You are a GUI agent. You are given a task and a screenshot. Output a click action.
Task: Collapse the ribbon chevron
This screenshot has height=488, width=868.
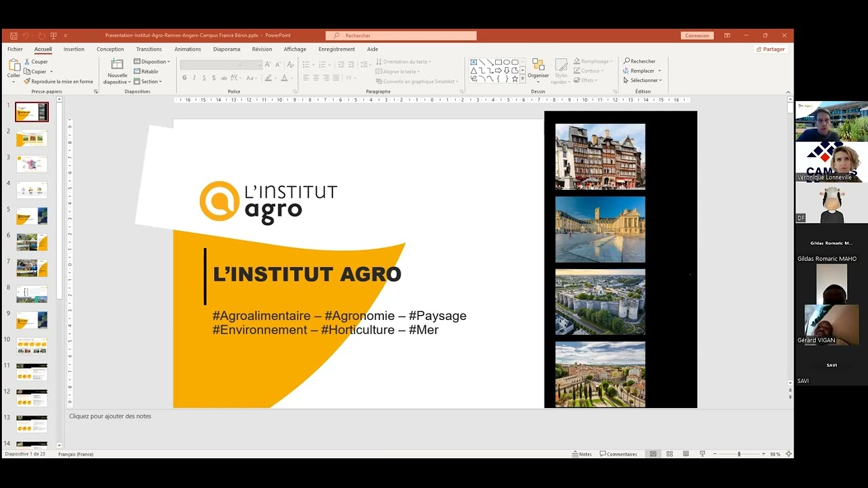[788, 91]
